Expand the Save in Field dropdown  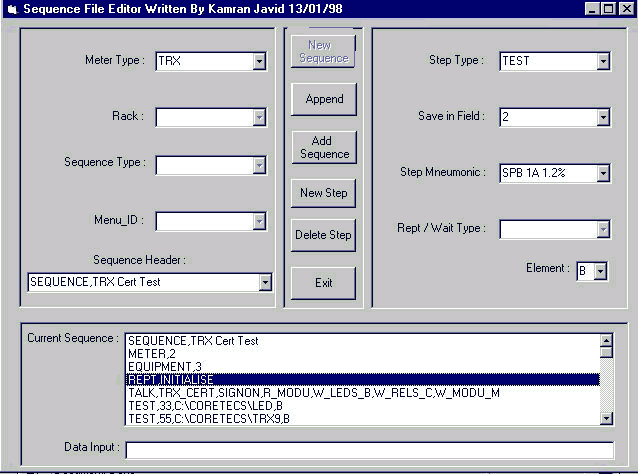tap(603, 118)
